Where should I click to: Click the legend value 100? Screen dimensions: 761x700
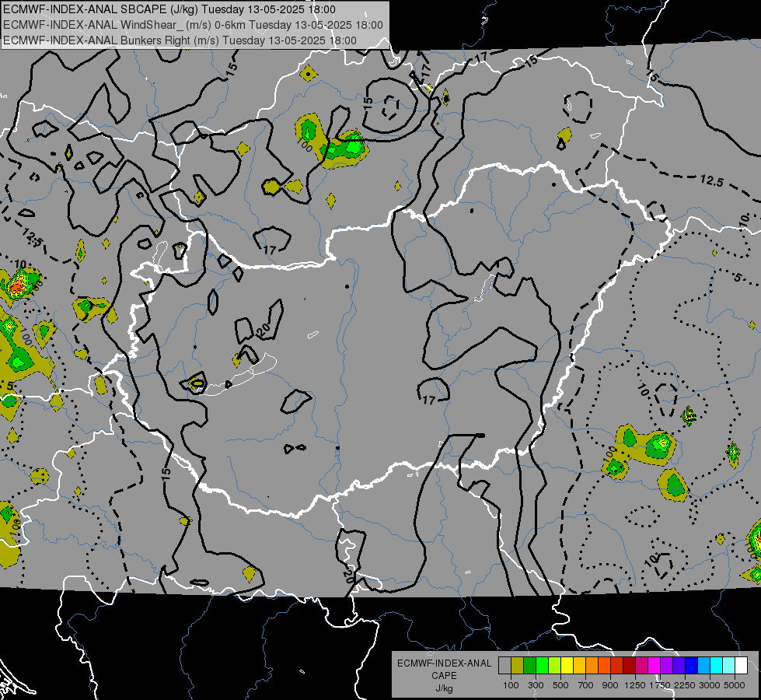tap(511, 685)
